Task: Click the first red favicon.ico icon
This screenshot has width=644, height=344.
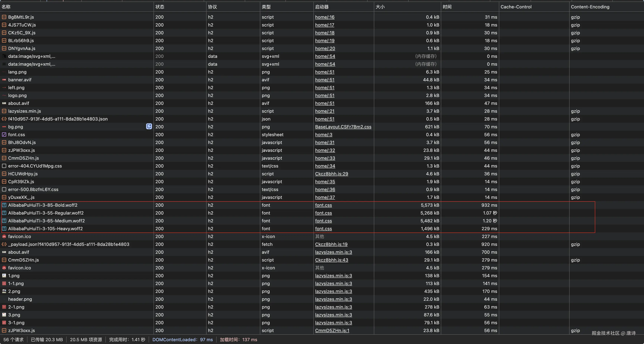Action: 4,237
